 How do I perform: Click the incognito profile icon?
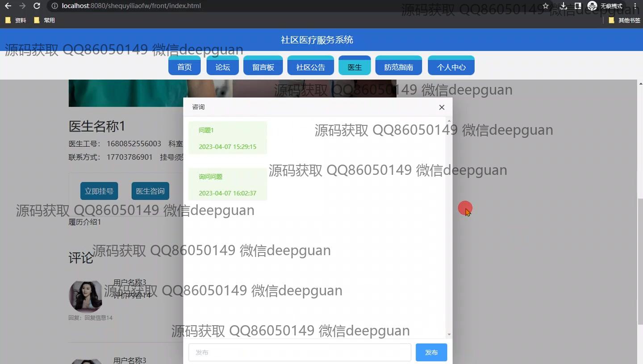click(592, 6)
